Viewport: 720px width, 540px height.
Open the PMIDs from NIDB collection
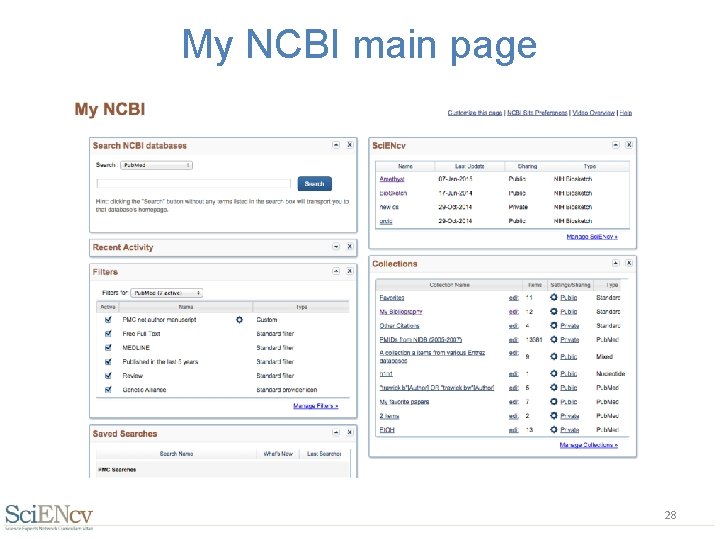pyautogui.click(x=421, y=340)
